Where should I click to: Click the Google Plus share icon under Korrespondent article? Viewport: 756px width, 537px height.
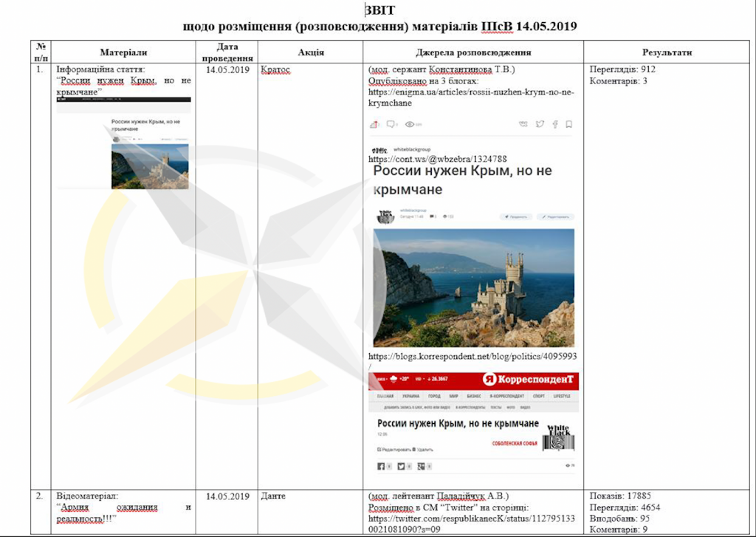pos(422,466)
